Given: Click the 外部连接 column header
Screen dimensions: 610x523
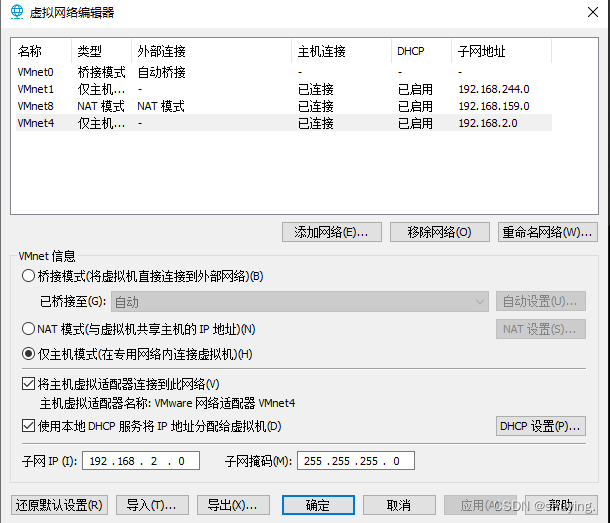Looking at the screenshot, I should click(x=212, y=51).
